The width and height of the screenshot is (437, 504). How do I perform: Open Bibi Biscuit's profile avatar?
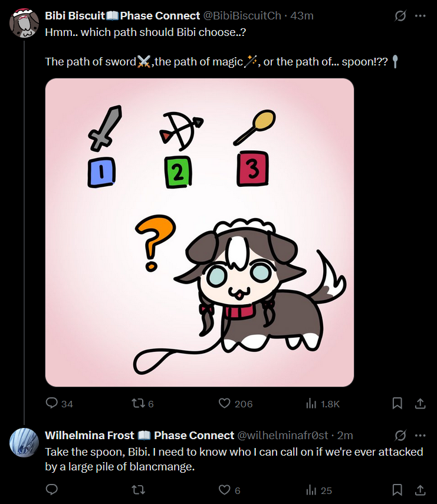[x=24, y=23]
